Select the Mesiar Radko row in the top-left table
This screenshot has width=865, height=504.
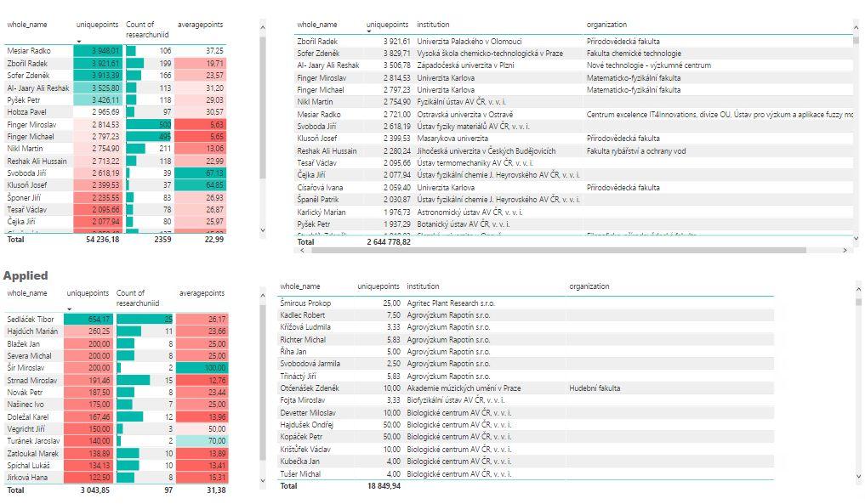point(29,51)
